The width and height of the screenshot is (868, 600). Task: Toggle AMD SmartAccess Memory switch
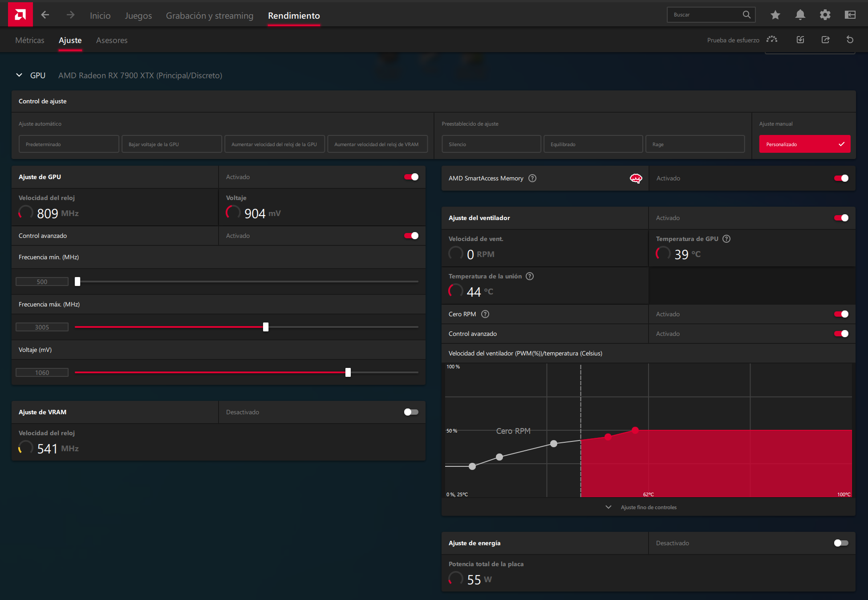pos(841,178)
